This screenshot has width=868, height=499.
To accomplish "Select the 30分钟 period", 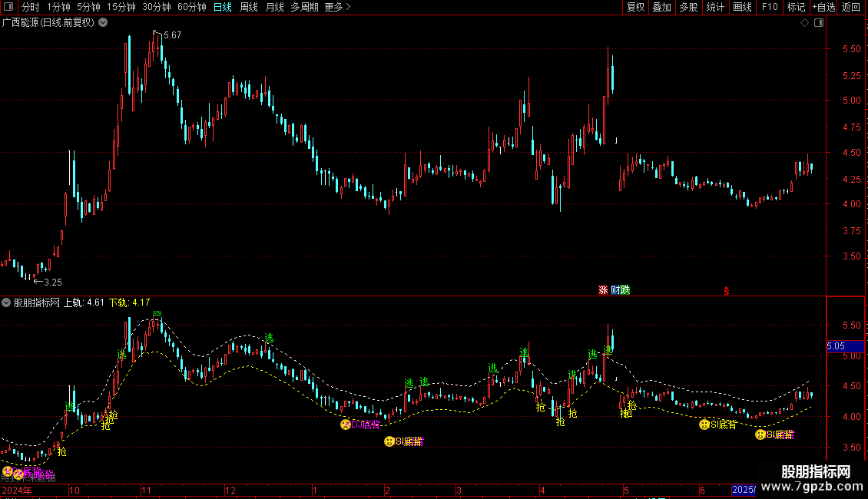I will pos(157,7).
